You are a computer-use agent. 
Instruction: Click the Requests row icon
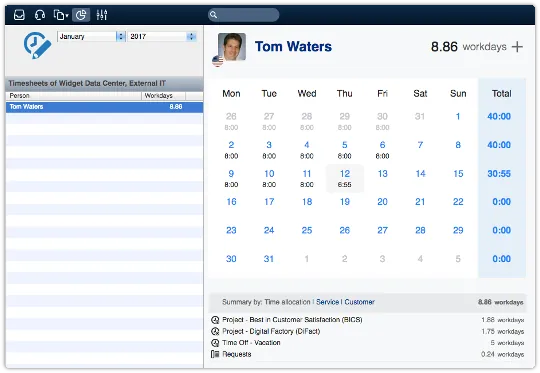tap(215, 354)
